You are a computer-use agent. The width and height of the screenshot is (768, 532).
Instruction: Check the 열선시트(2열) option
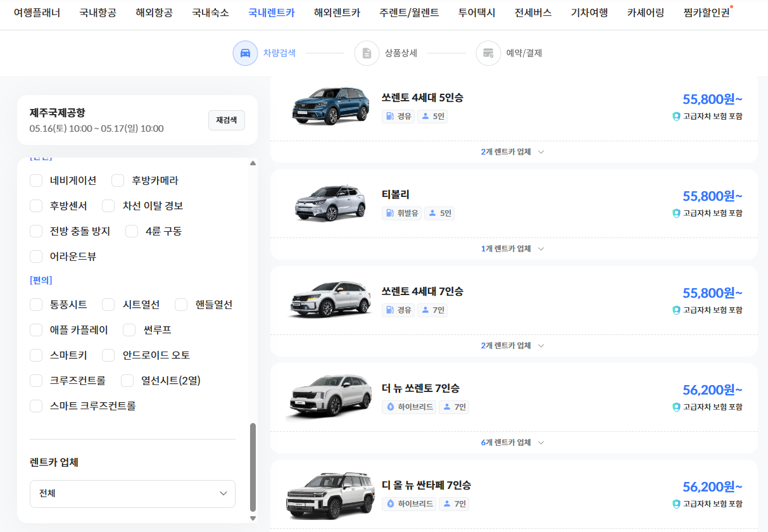click(x=127, y=381)
